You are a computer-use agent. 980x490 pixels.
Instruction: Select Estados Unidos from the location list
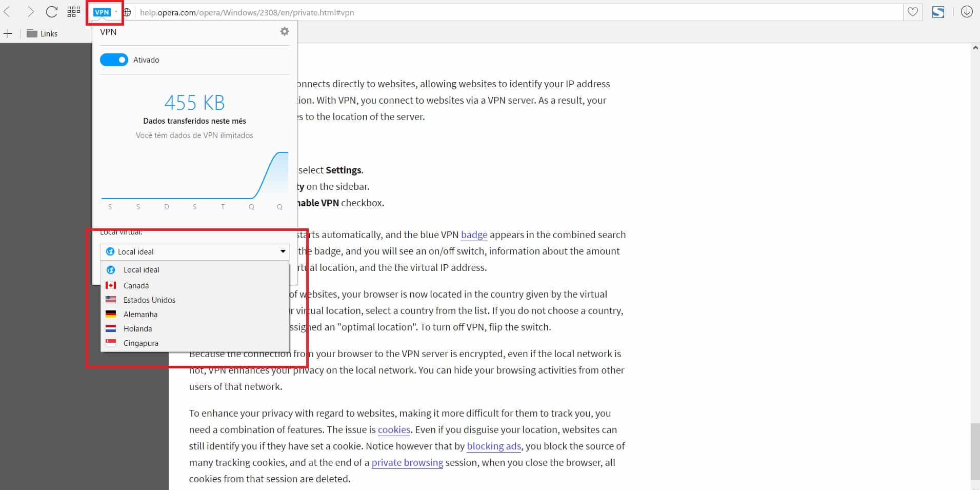(195, 300)
